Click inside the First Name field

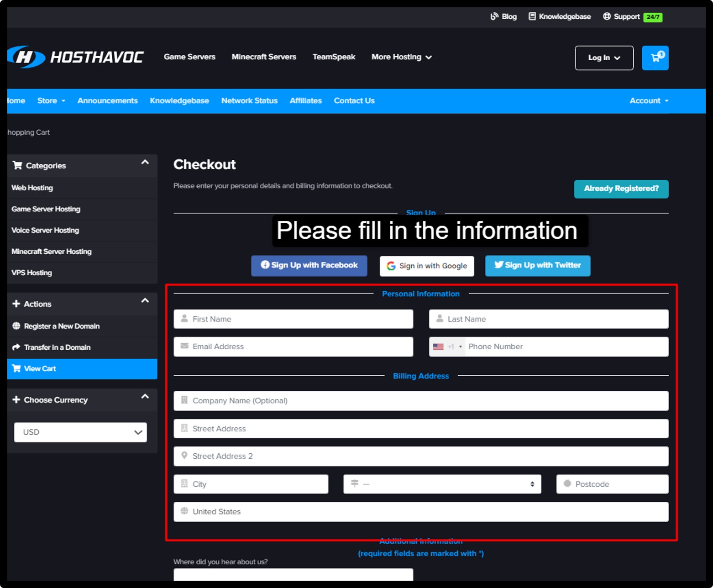[293, 319]
